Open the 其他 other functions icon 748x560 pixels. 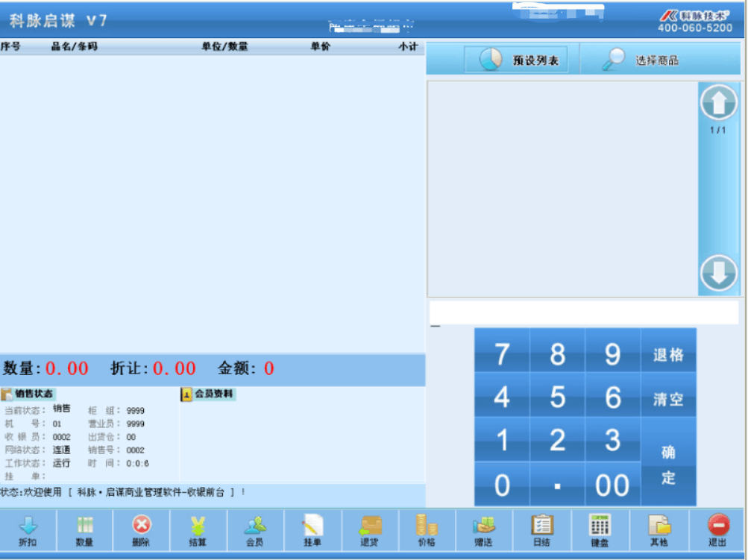659,530
